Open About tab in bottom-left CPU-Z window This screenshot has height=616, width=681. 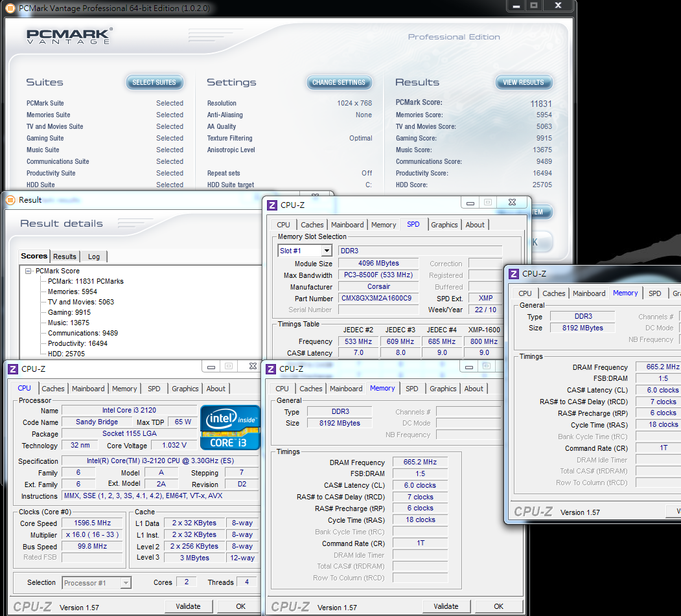tap(216, 389)
